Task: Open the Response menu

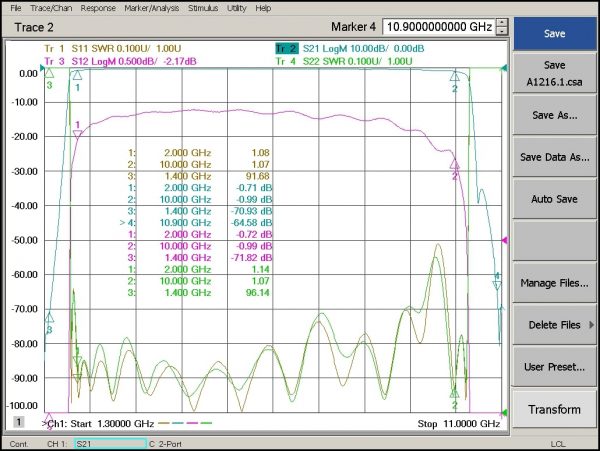Action: point(98,8)
